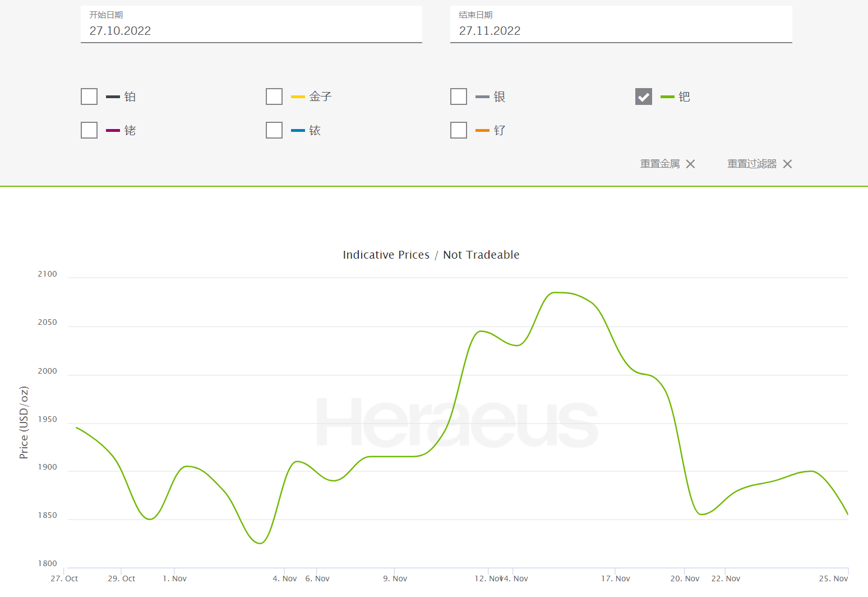
Task: Check the 银 (silver) checkbox
Action: [459, 97]
